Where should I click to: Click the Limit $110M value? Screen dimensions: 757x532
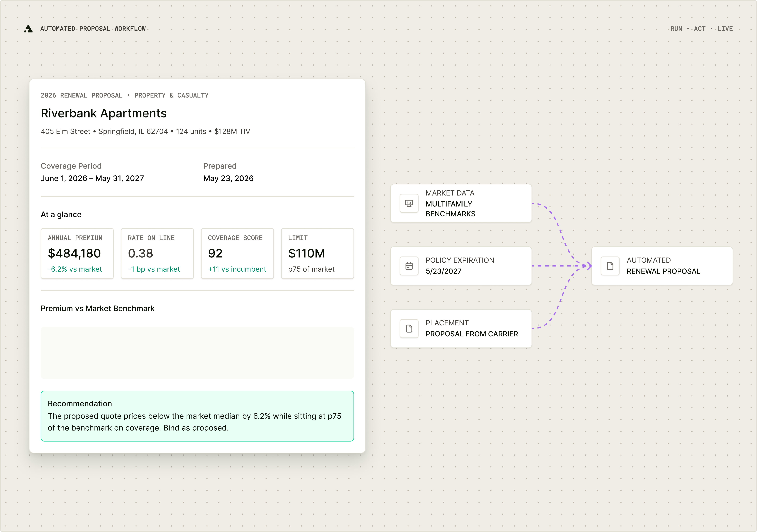pyautogui.click(x=307, y=253)
